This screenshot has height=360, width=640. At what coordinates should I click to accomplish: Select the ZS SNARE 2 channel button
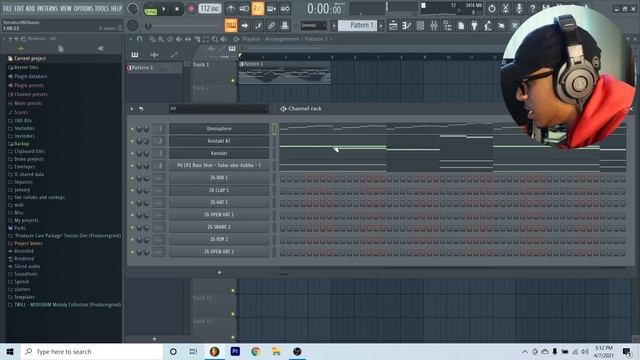[x=219, y=227]
